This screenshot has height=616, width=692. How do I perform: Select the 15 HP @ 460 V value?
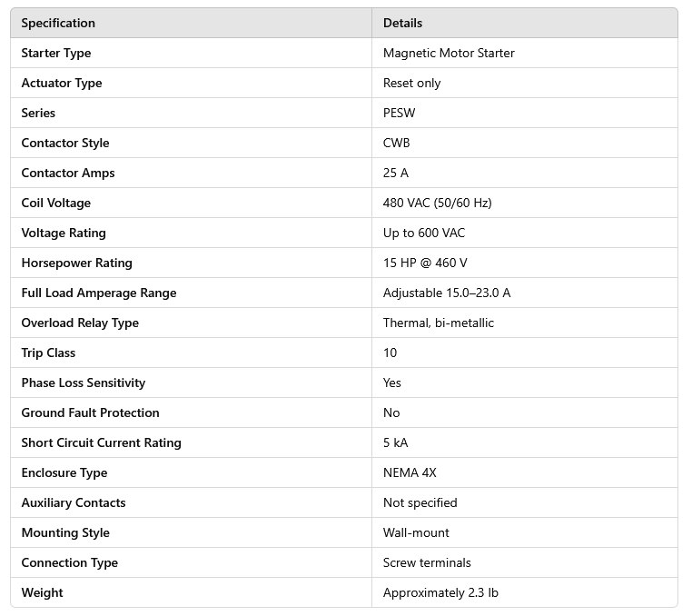tap(425, 263)
